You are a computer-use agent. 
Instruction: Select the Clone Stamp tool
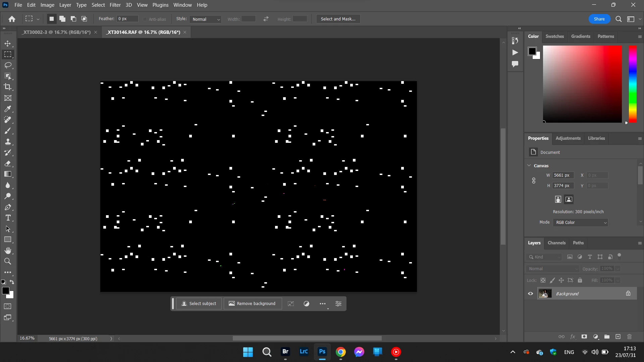[8, 141]
